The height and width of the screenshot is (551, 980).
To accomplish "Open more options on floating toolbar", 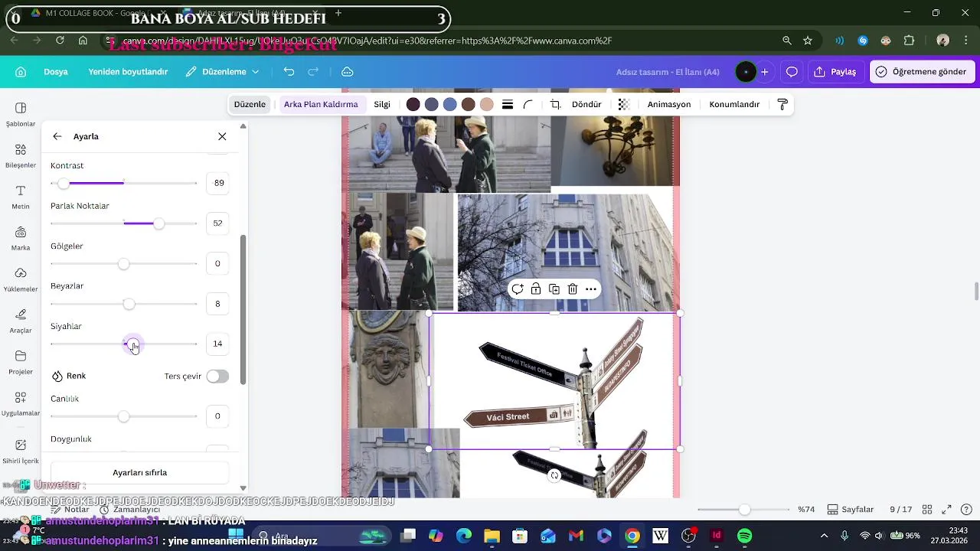I will [x=591, y=289].
